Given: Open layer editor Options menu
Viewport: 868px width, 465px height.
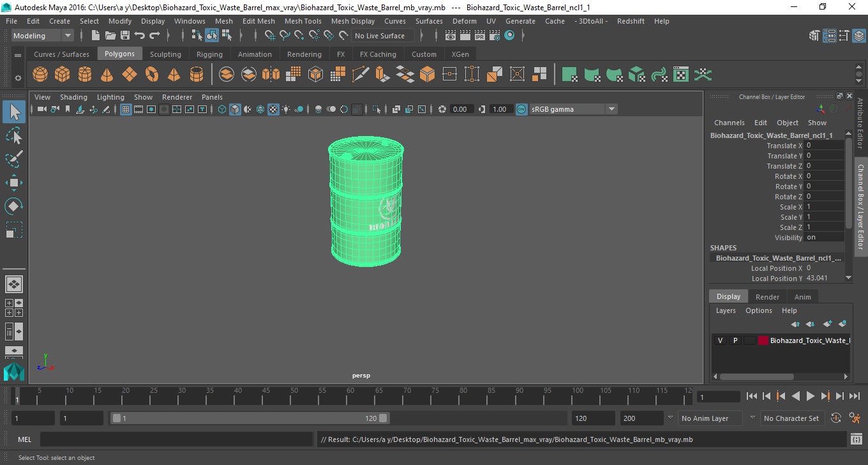Looking at the screenshot, I should (758, 310).
